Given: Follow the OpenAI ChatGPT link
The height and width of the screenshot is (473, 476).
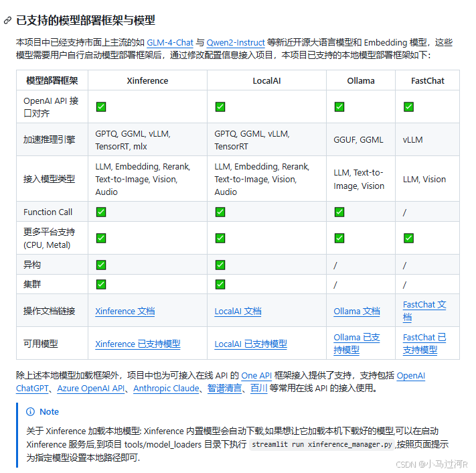Looking at the screenshot, I should point(411,375).
